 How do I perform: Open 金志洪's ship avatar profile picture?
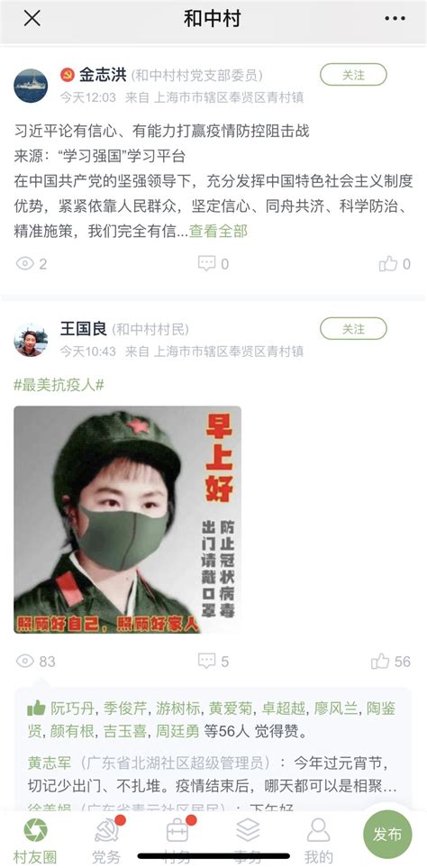point(31,86)
